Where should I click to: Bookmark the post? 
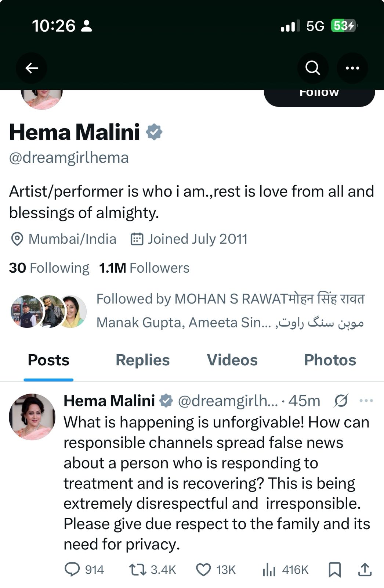(334, 570)
